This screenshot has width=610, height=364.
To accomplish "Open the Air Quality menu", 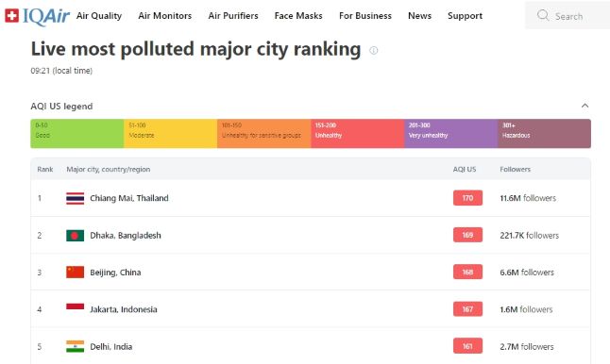I will (99, 16).
